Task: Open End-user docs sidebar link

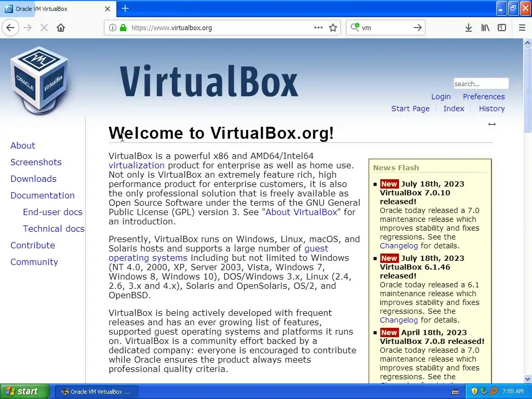Action: tap(52, 212)
